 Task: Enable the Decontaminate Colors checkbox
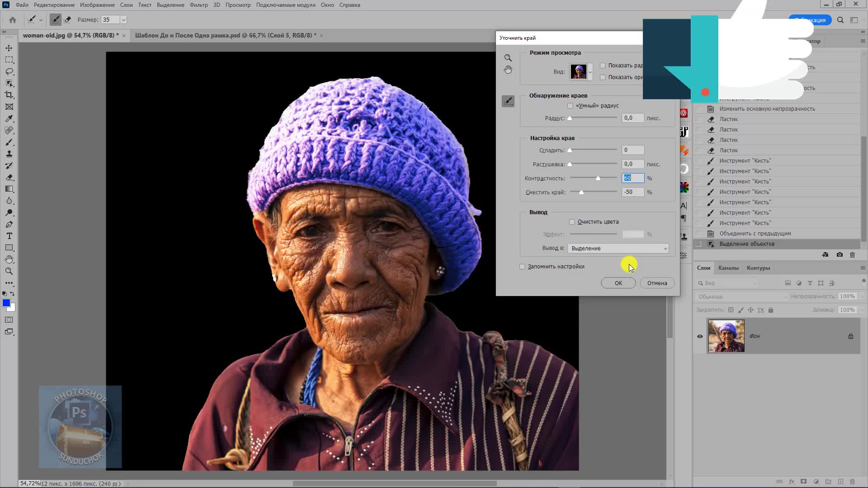tap(572, 222)
